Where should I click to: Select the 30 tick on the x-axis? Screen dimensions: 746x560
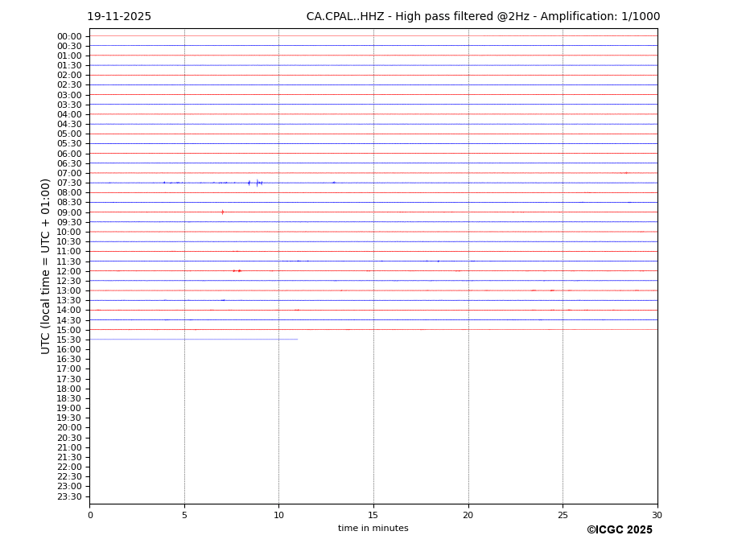tap(657, 515)
